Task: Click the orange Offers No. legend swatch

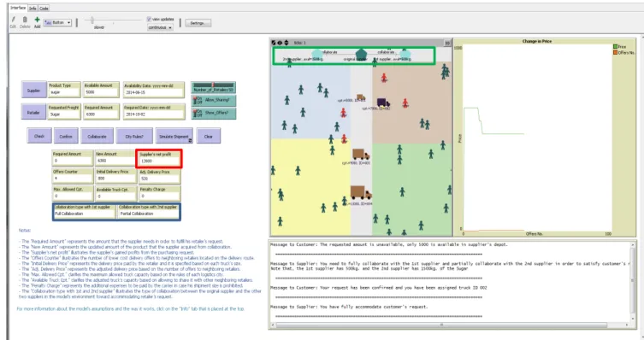Action: click(x=615, y=52)
